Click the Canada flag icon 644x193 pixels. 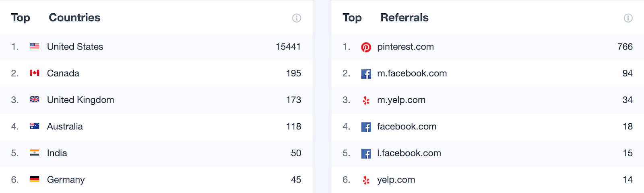[35, 73]
